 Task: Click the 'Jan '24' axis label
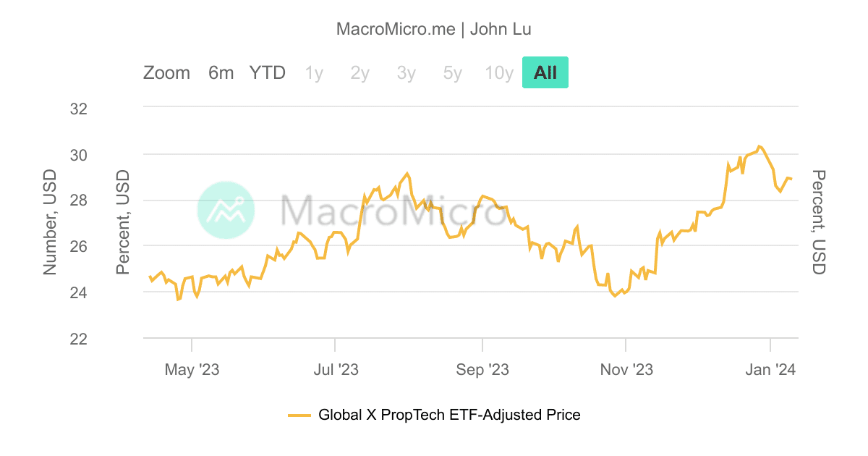(771, 369)
